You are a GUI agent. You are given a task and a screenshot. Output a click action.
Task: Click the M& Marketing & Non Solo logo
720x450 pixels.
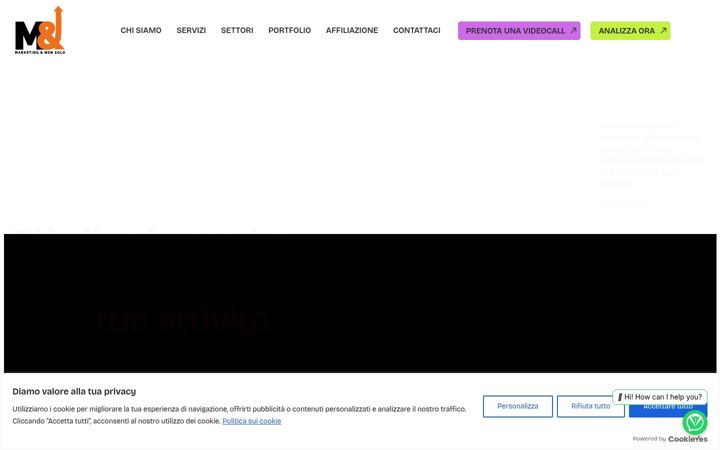point(40,30)
